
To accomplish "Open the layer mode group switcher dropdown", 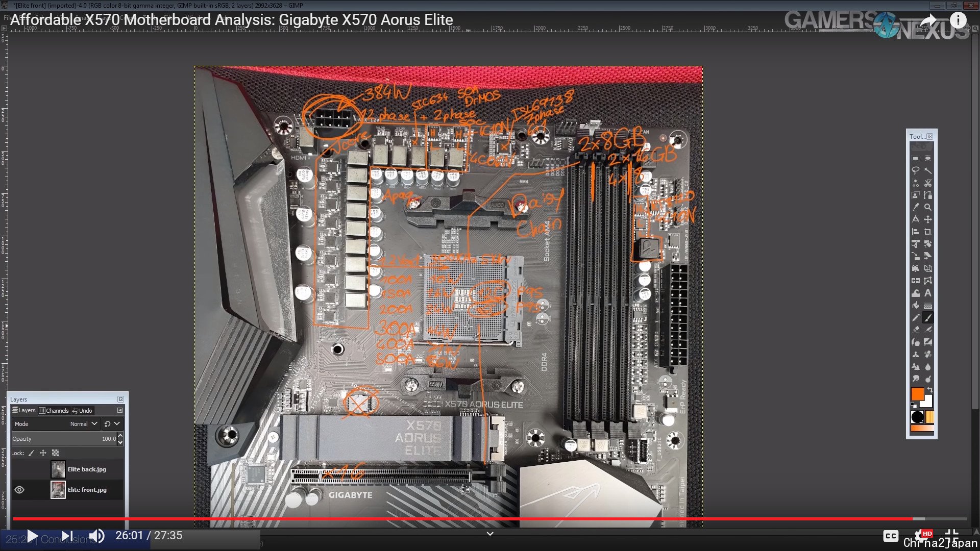I will click(112, 424).
